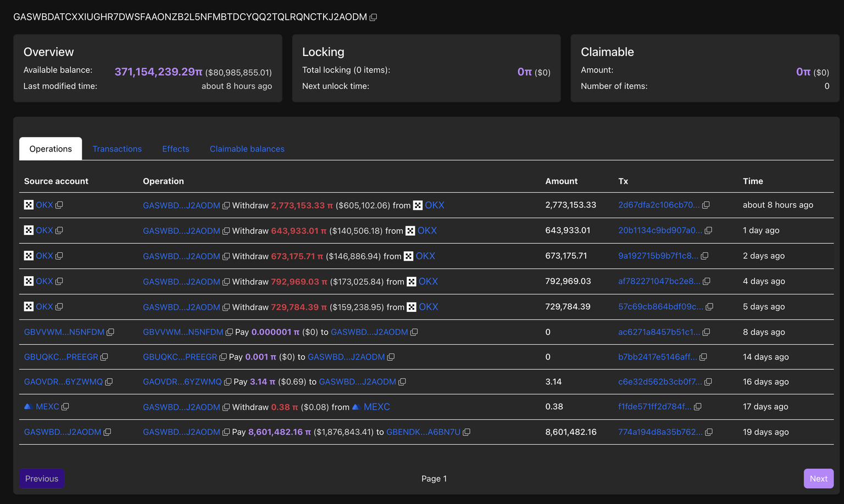This screenshot has height=504, width=844.
Task: Click the Previous page button
Action: [41, 478]
